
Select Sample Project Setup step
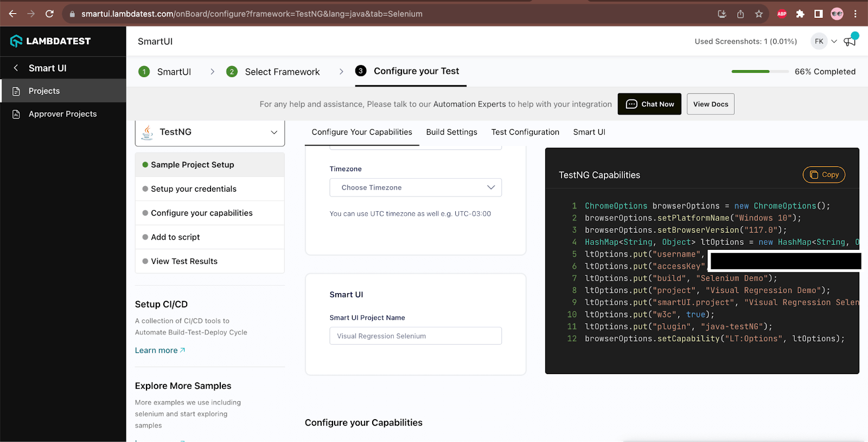point(209,165)
